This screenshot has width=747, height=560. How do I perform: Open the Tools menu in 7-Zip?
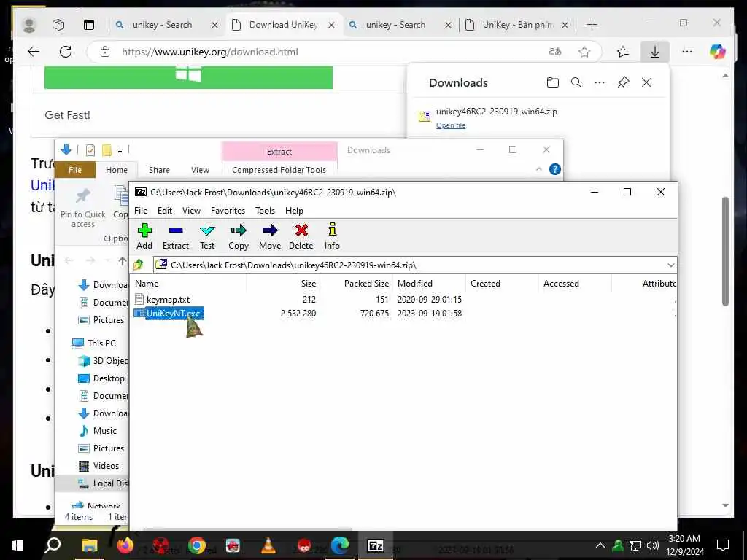pyautogui.click(x=265, y=211)
